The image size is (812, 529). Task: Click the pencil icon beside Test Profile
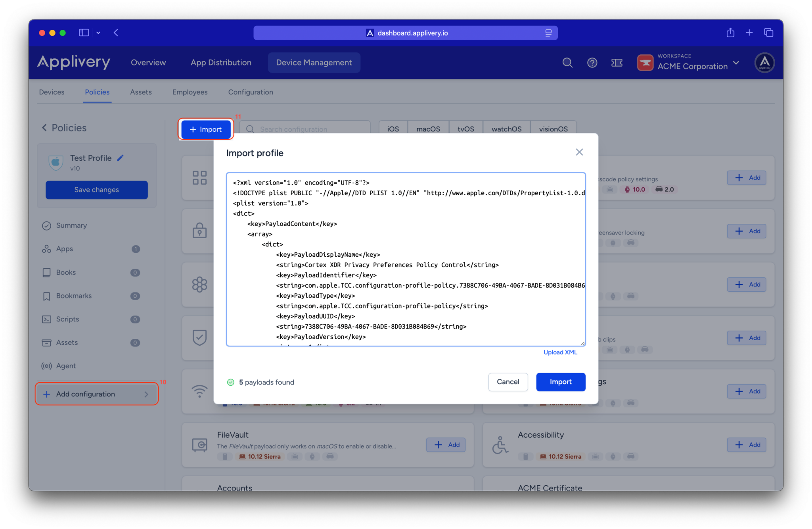pos(121,158)
